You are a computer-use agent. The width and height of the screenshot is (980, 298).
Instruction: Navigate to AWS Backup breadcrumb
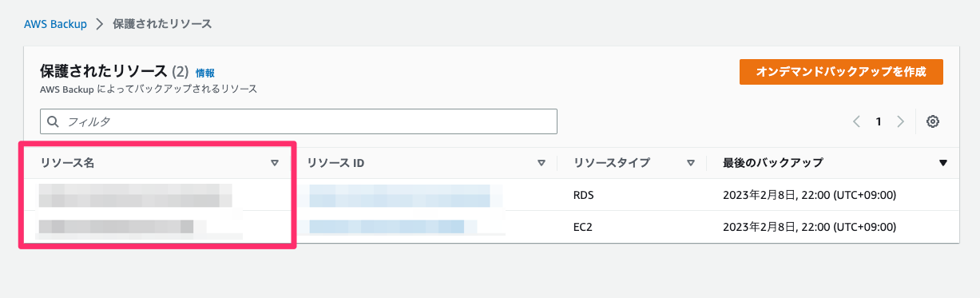tap(55, 24)
